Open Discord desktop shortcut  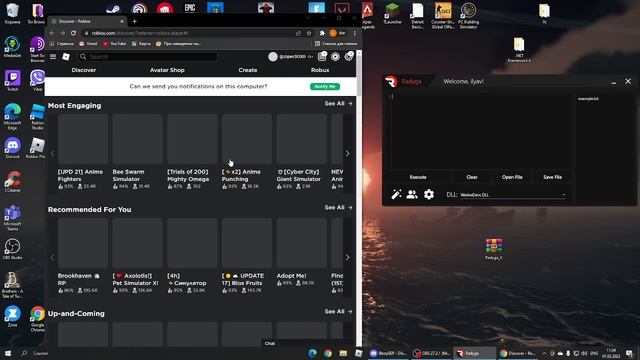coord(13,148)
